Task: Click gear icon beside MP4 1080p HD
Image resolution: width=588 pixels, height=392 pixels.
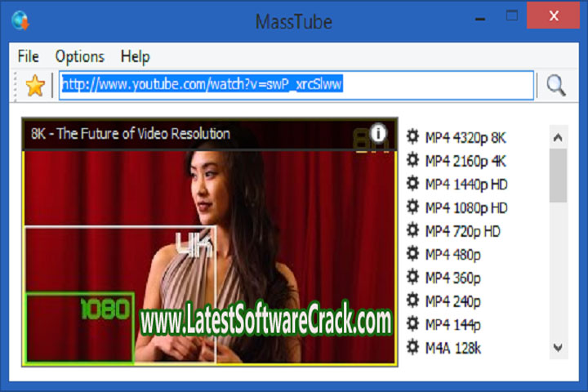Action: click(x=413, y=207)
